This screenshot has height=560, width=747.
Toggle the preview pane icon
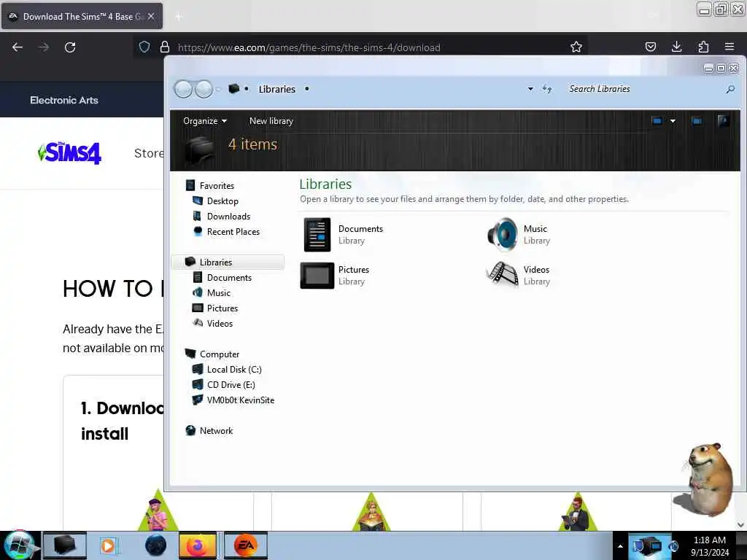[x=697, y=121]
